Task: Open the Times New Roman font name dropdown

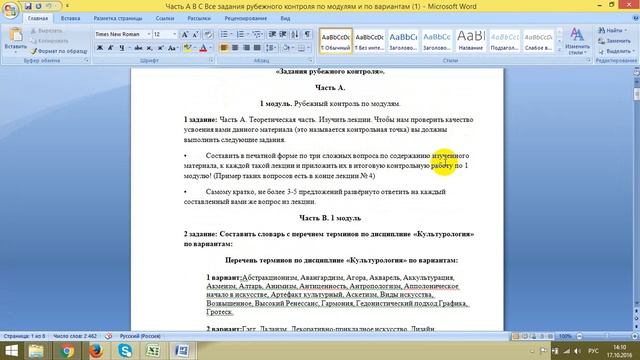Action: tap(149, 34)
